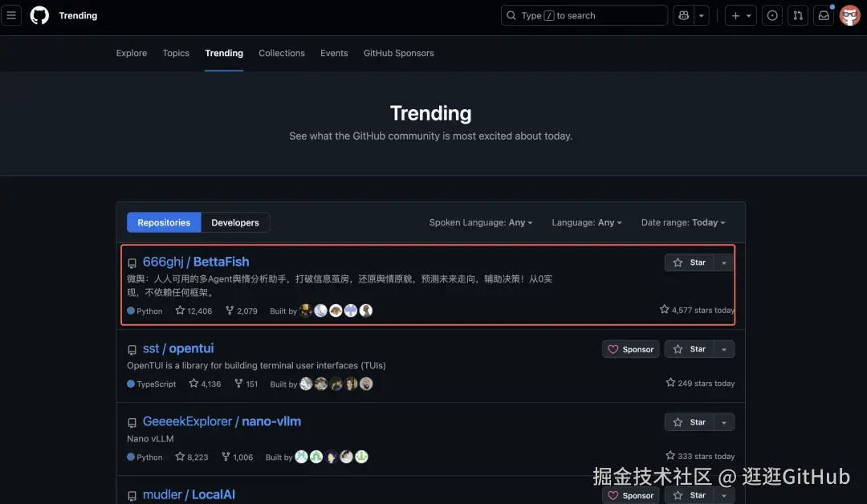This screenshot has width=867, height=504.
Task: Star the nano-vllm repository
Action: tap(689, 422)
